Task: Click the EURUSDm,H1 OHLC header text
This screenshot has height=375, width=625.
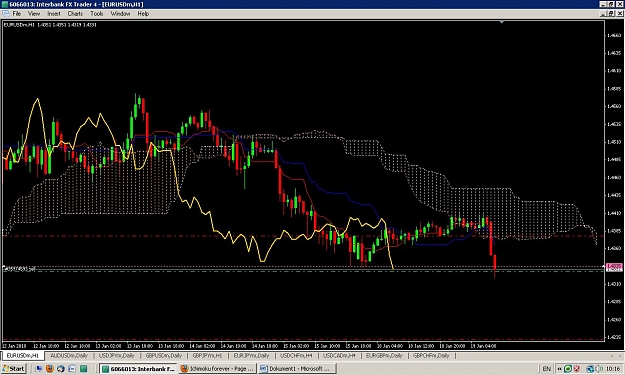Action: tap(50, 25)
